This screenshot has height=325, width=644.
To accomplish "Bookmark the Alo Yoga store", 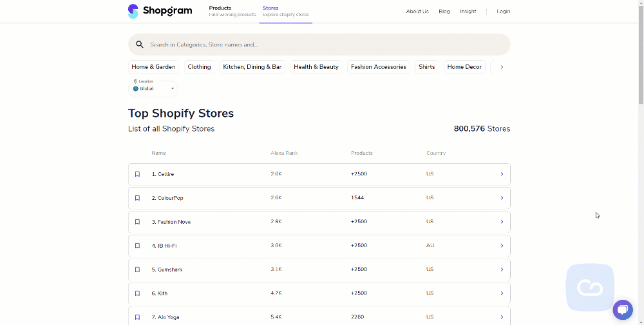I will tap(138, 318).
